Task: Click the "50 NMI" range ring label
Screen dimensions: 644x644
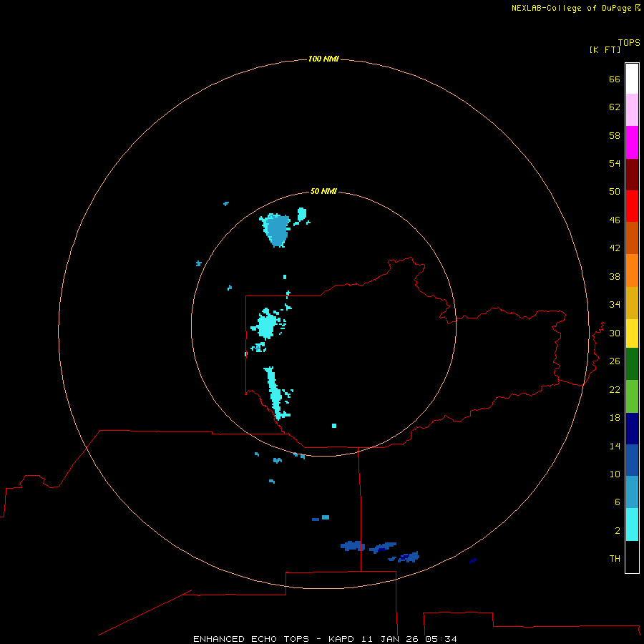Action: 323,191
